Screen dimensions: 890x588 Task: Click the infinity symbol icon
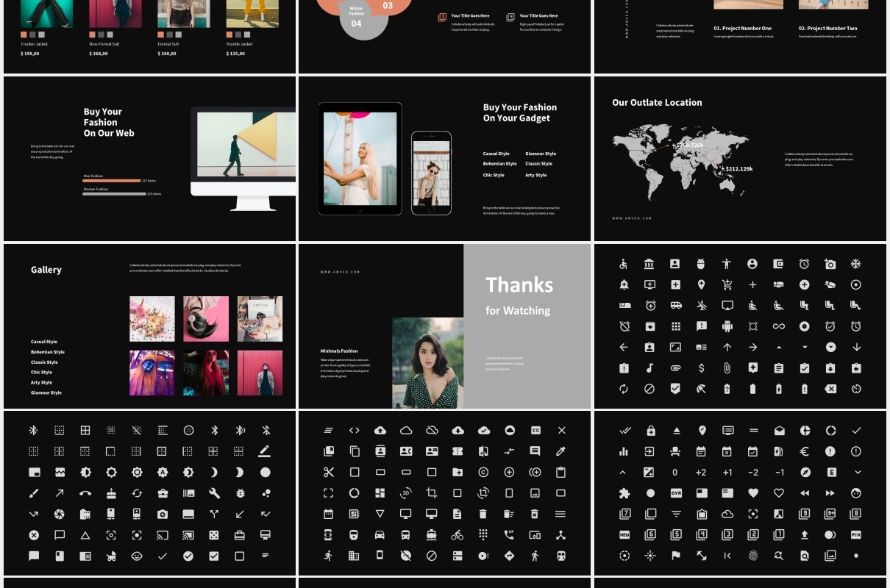[x=778, y=326]
